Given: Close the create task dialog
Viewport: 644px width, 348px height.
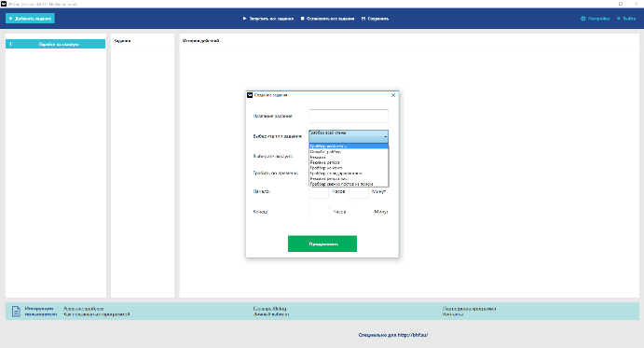Looking at the screenshot, I should pos(393,95).
